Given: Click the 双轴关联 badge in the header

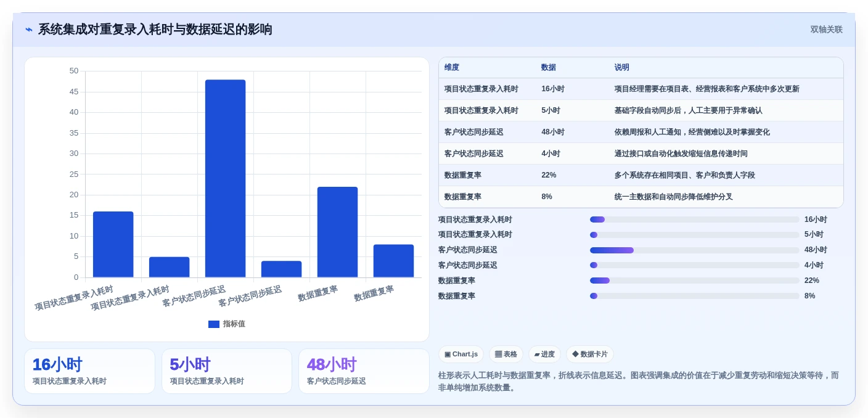Looking at the screenshot, I should coord(826,30).
